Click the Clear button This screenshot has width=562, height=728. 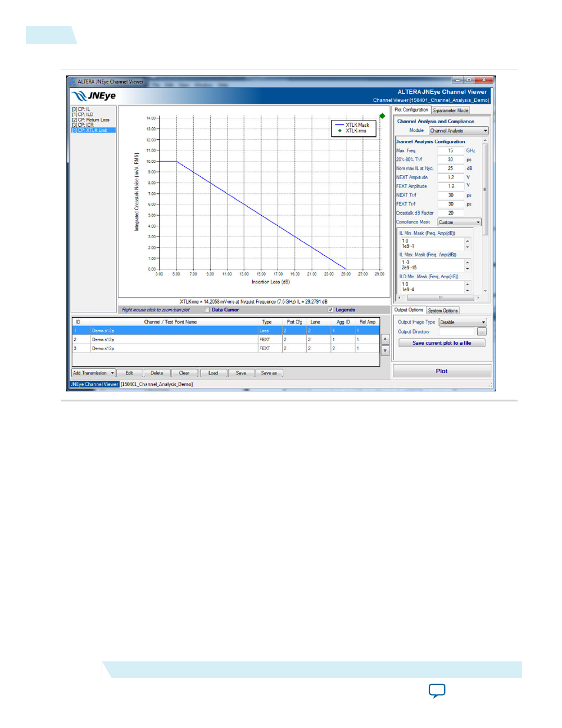(x=184, y=373)
